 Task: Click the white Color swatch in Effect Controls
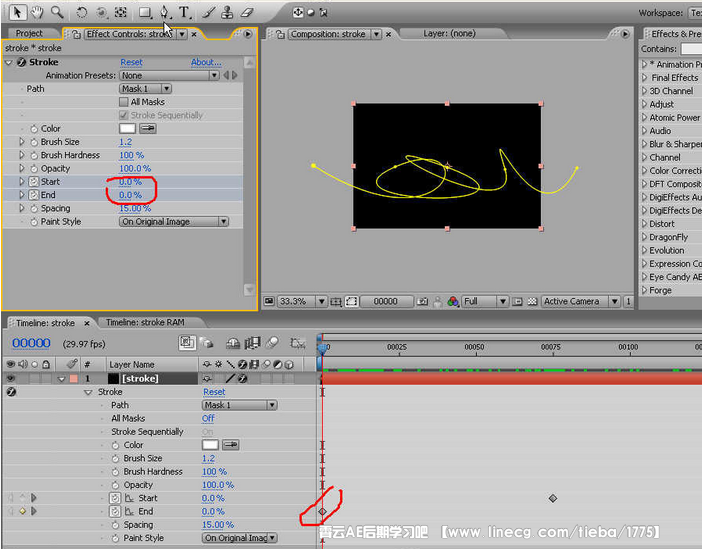127,129
